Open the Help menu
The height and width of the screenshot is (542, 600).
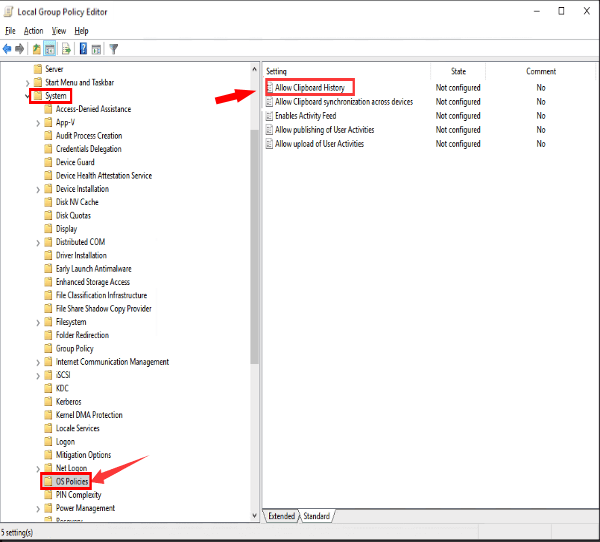coord(81,31)
